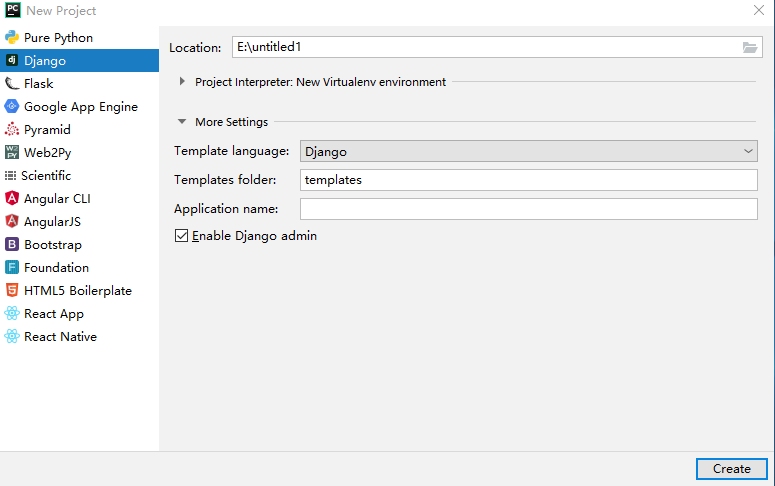Viewport: 775px width, 486px height.
Task: Click the Django project type icon
Action: [x=12, y=60]
